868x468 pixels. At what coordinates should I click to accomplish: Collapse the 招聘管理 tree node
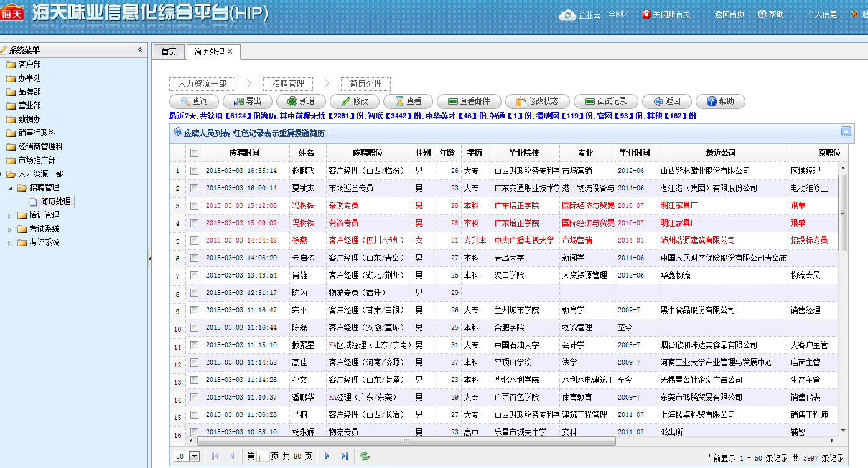click(9, 188)
